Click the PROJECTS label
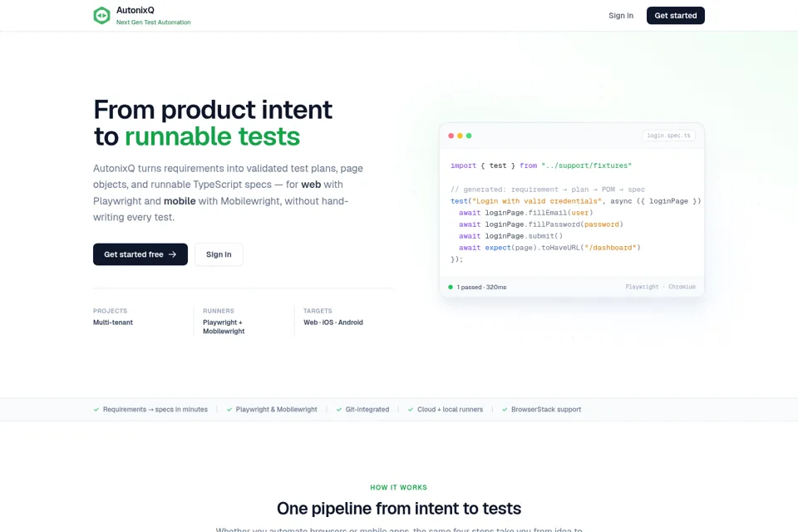Screen dimensions: 798x532 110,311
